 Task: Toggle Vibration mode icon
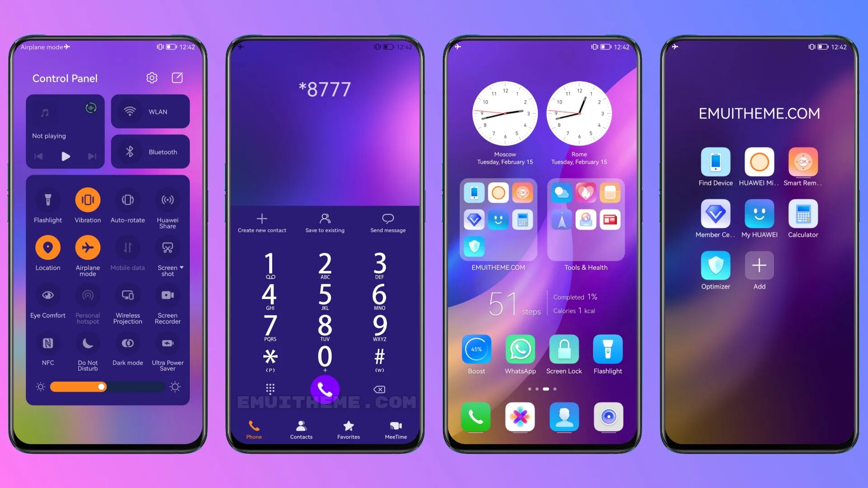pyautogui.click(x=87, y=200)
